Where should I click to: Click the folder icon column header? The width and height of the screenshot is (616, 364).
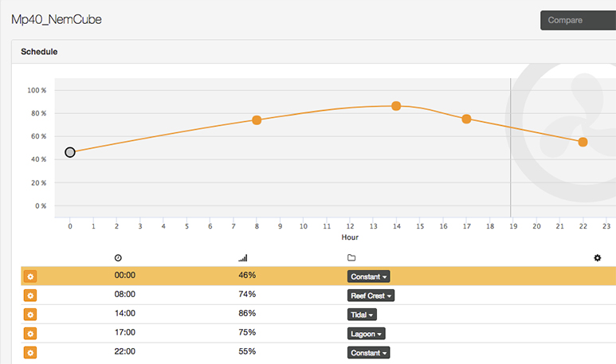351,258
